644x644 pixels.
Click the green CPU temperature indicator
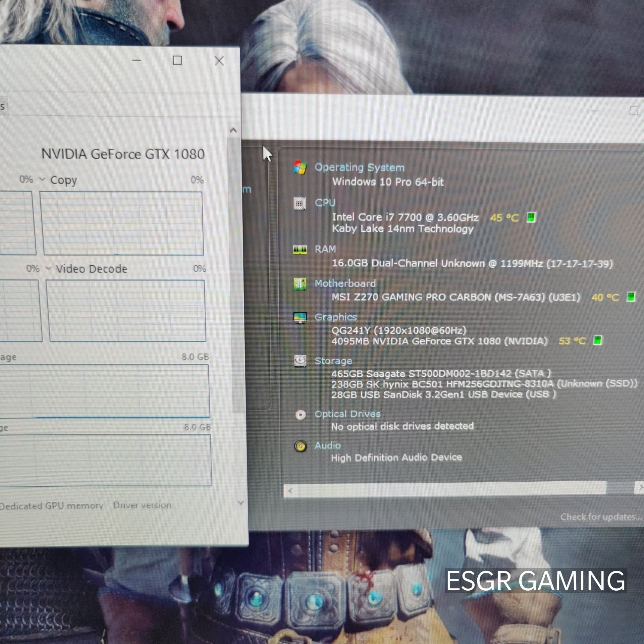tap(531, 217)
